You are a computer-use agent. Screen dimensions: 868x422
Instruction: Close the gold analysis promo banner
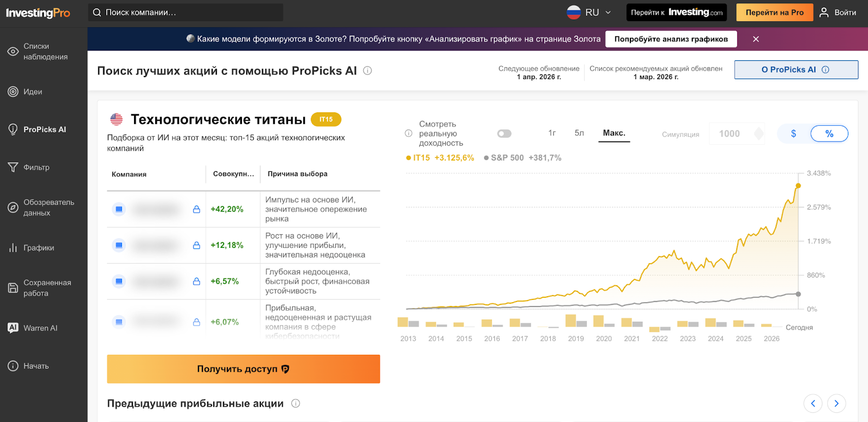(756, 39)
